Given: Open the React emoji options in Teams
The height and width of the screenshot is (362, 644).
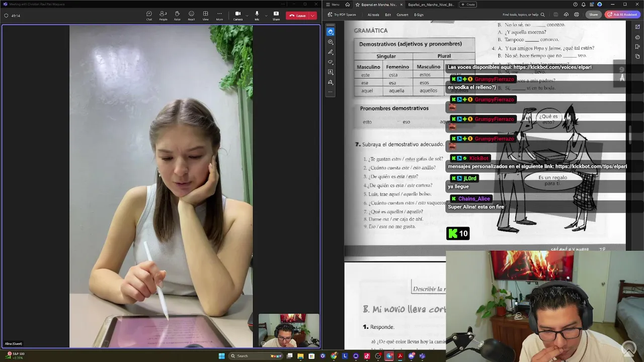Looking at the screenshot, I should pos(191,16).
